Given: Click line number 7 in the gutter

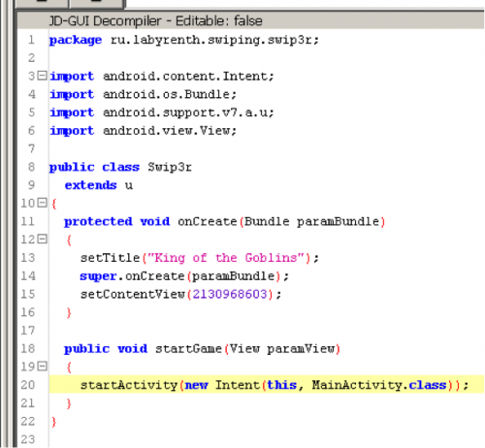Looking at the screenshot, I should point(31,148).
